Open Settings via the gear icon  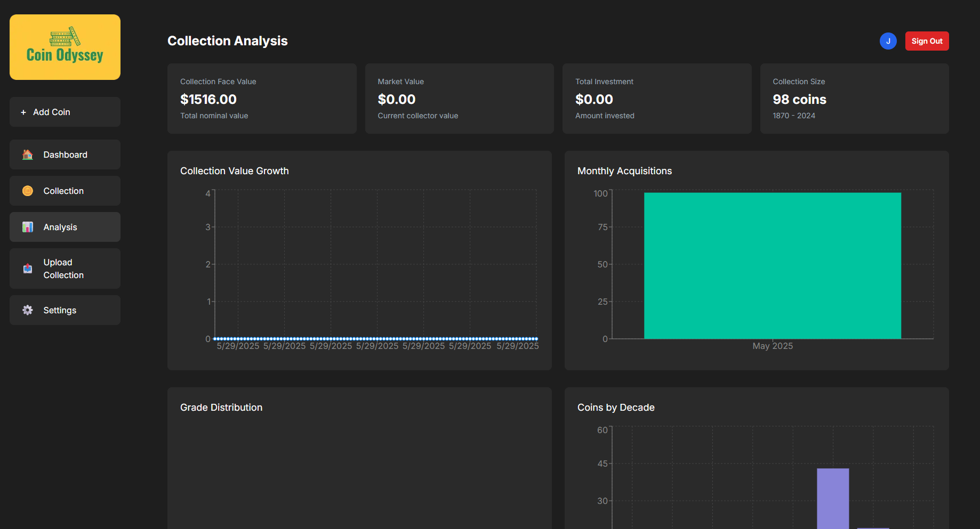27,310
